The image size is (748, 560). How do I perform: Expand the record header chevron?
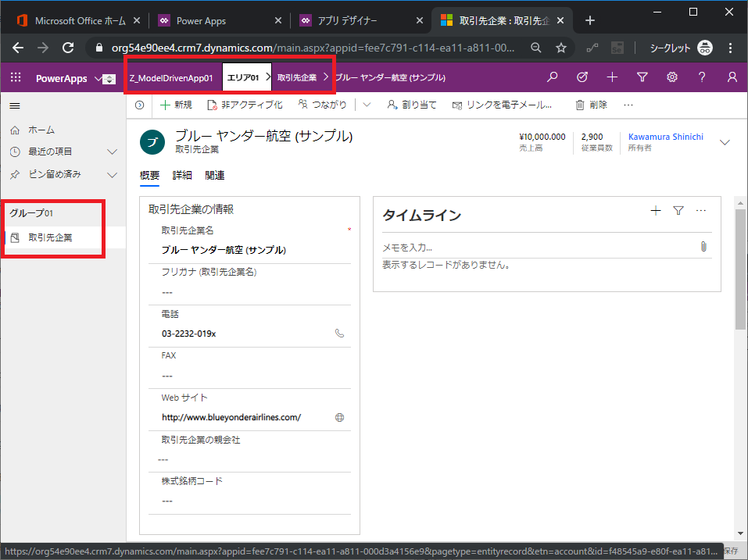725,142
